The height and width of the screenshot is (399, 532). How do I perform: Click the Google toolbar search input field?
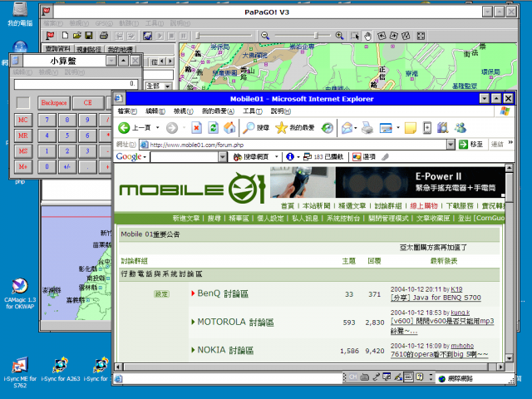(x=185, y=156)
